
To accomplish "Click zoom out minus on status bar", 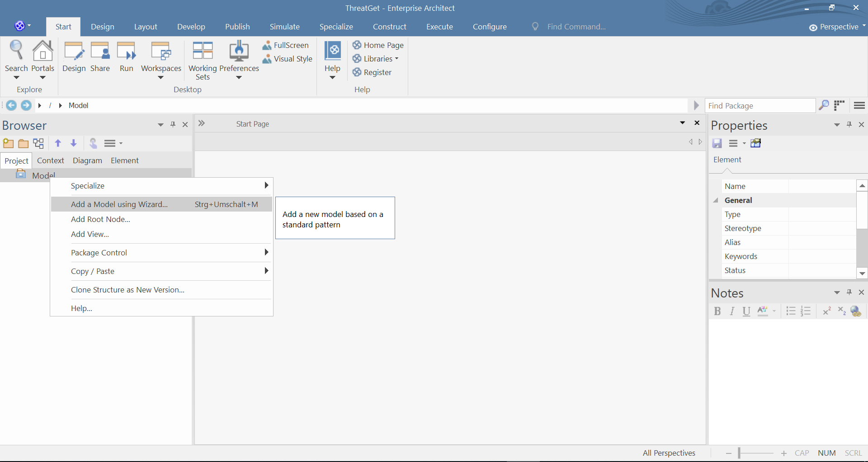I will pos(728,453).
